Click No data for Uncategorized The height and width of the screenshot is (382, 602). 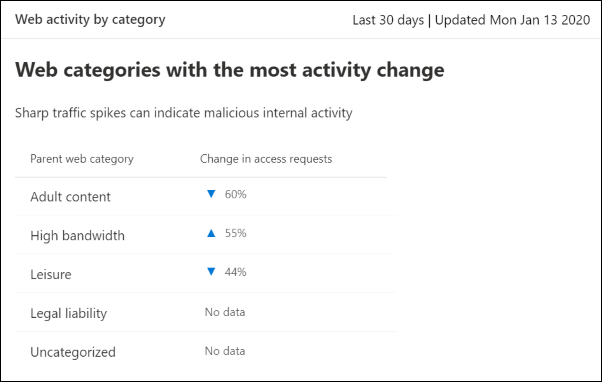coord(225,351)
